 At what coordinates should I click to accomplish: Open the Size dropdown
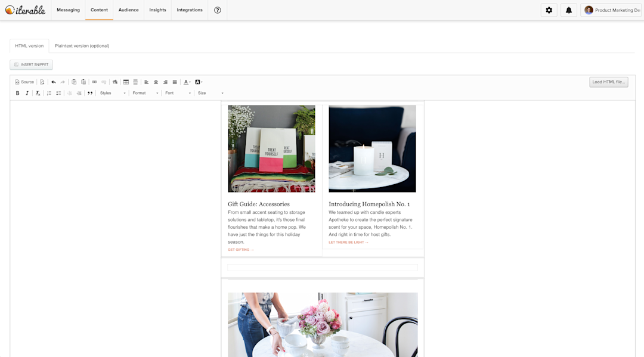210,93
